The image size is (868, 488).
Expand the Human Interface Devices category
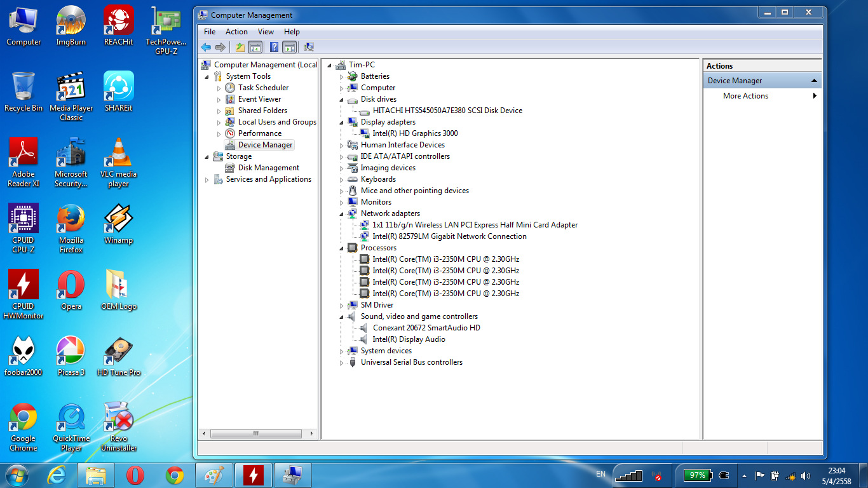[341, 145]
